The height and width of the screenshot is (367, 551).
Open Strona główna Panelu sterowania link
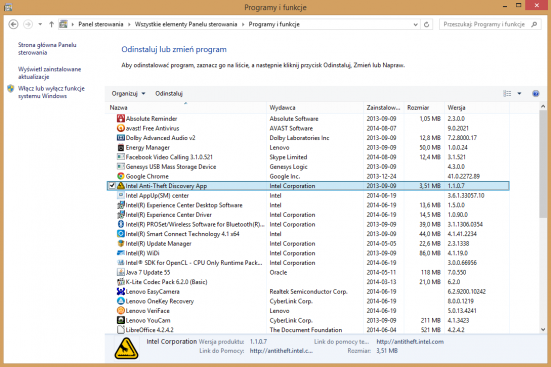point(47,49)
